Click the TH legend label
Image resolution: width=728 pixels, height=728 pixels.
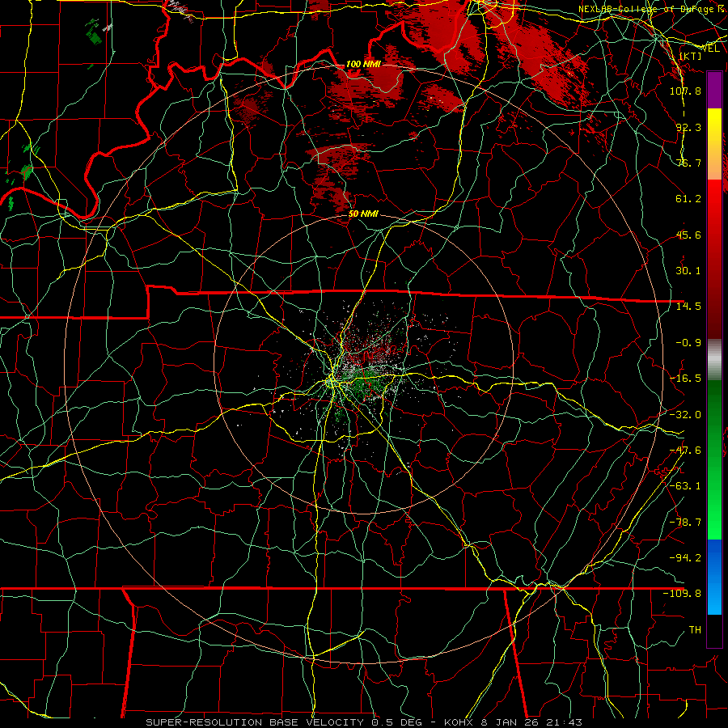coord(695,629)
